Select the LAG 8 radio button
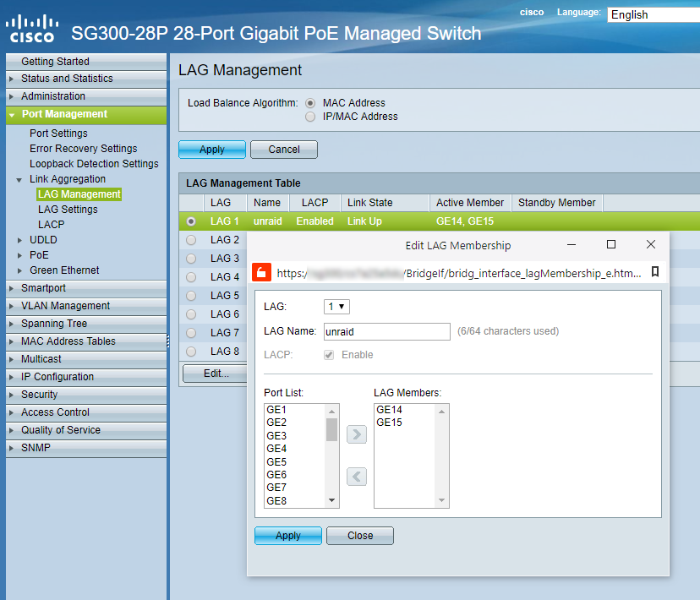This screenshot has height=600, width=700. pyautogui.click(x=191, y=352)
